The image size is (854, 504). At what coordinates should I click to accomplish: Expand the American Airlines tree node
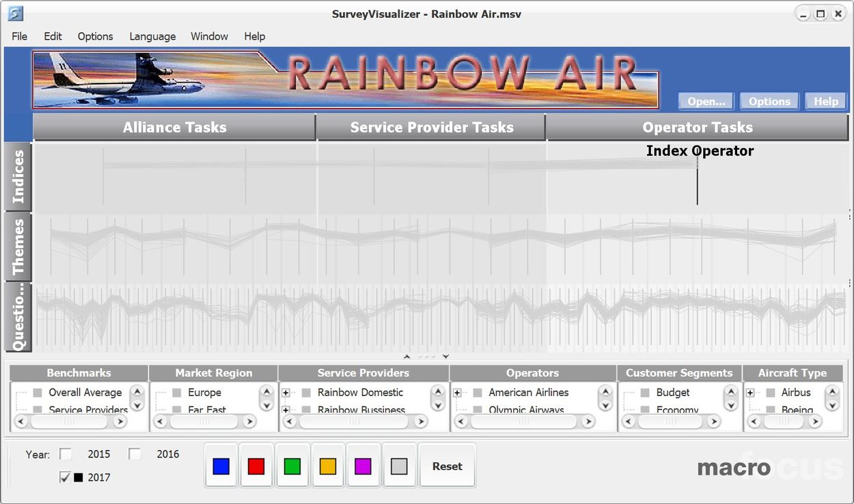tap(457, 393)
